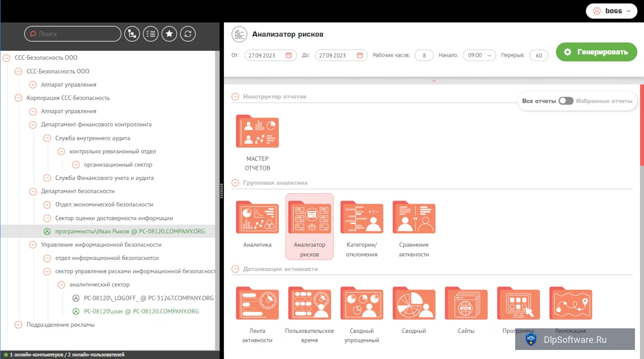Viewport: 644px width, 359px height.
Task: Click the Генерировать button
Action: click(597, 52)
